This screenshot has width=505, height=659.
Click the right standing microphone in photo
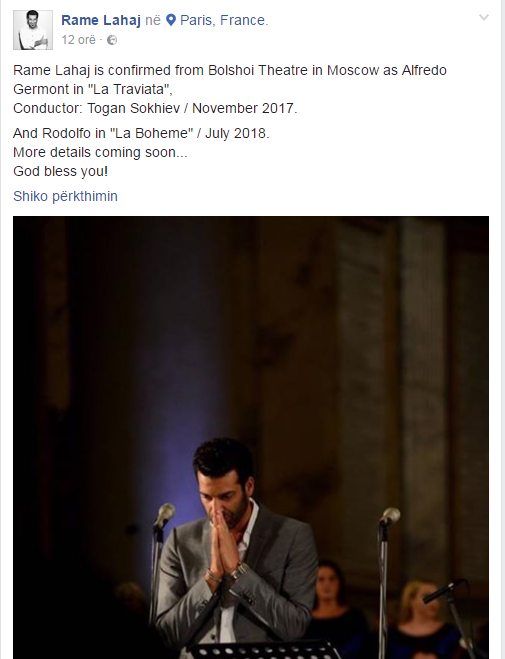(390, 516)
